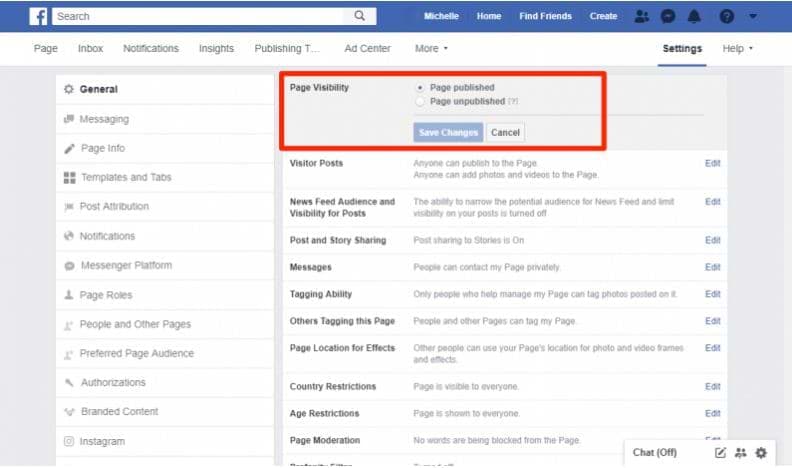Edit Page Location for Effects setting
The height and width of the screenshot is (468, 792).
(712, 348)
